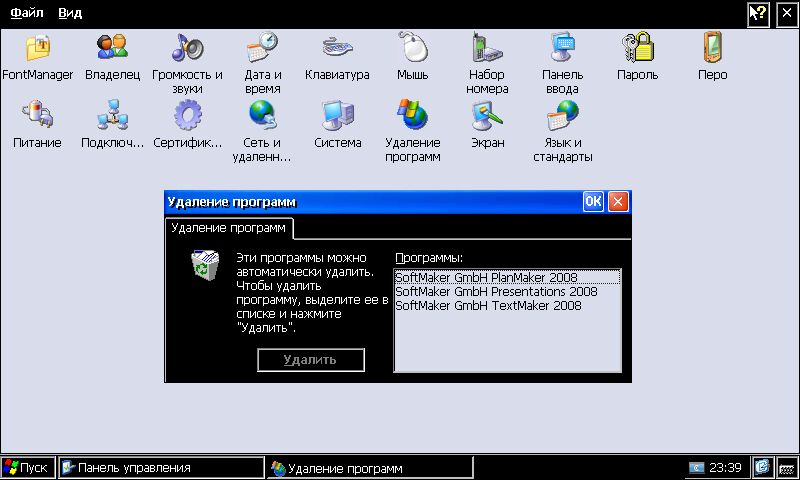Open the Мышь settings icon
Viewport: 800px width, 480px height.
tap(413, 57)
